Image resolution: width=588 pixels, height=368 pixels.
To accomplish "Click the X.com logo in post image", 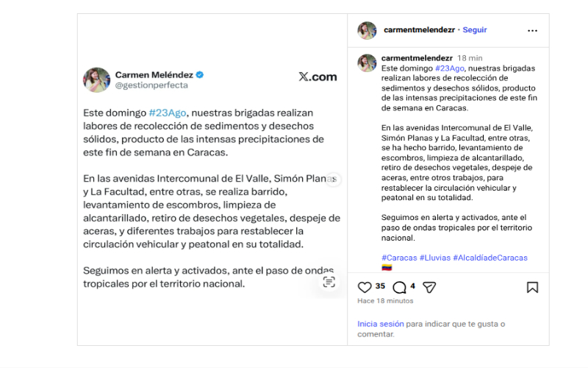I will click(318, 77).
